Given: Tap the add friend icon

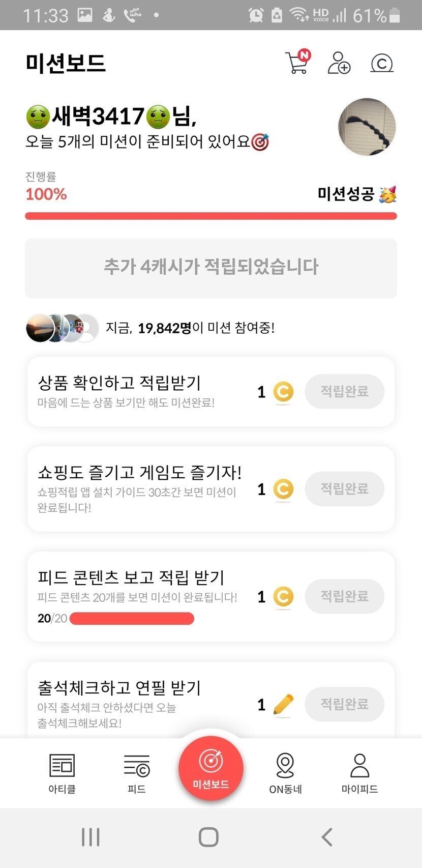Looking at the screenshot, I should pos(339,63).
